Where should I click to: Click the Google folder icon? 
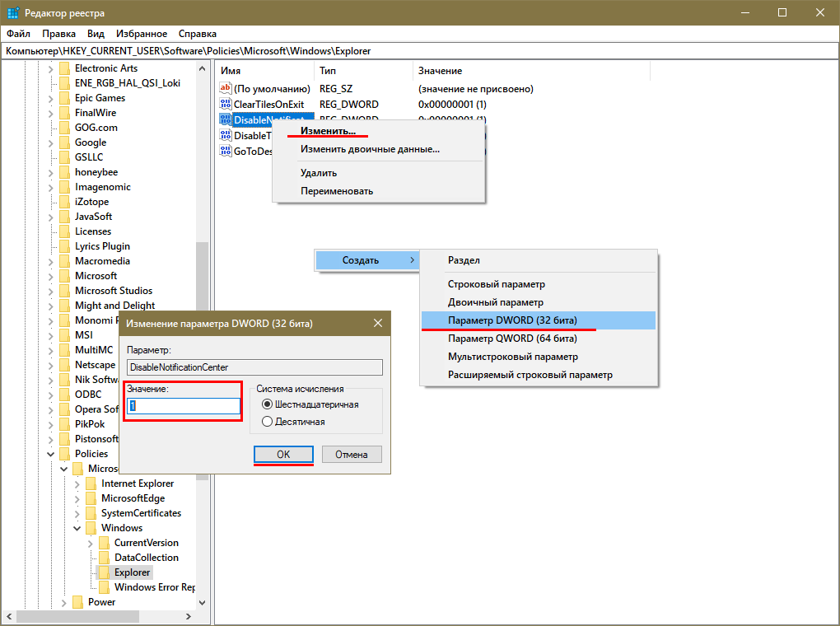64,142
